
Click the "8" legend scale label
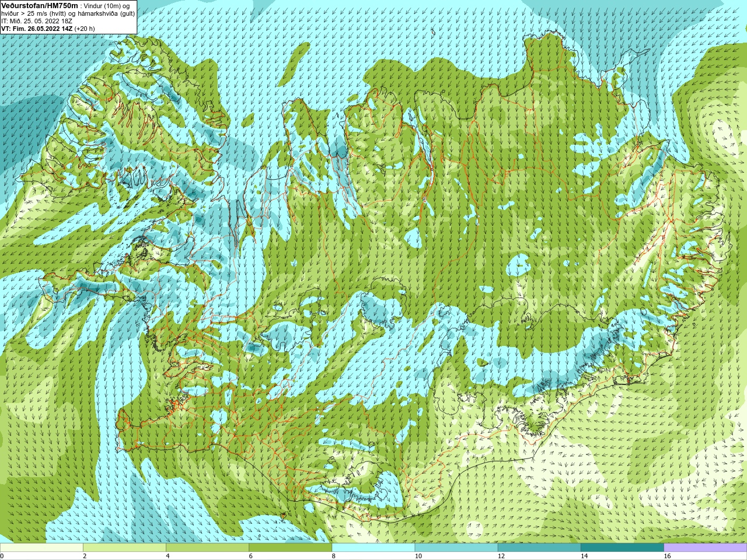[x=334, y=556]
